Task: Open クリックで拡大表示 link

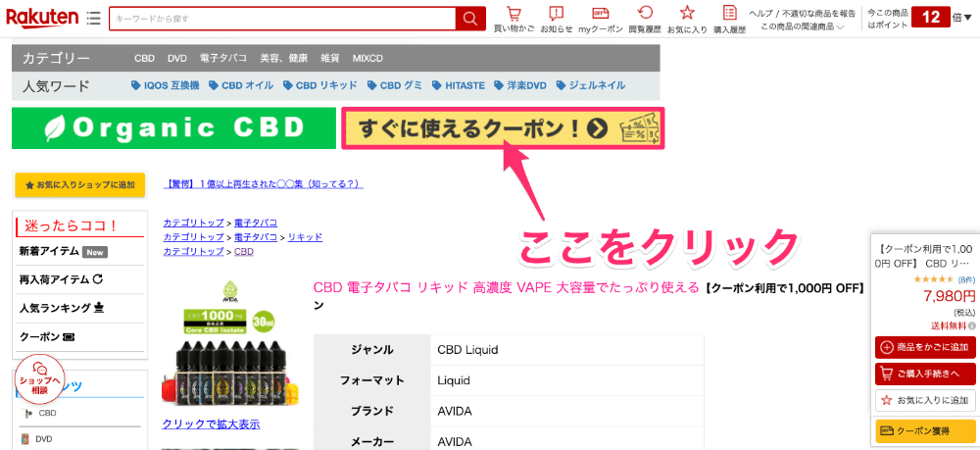Action: 211,424
